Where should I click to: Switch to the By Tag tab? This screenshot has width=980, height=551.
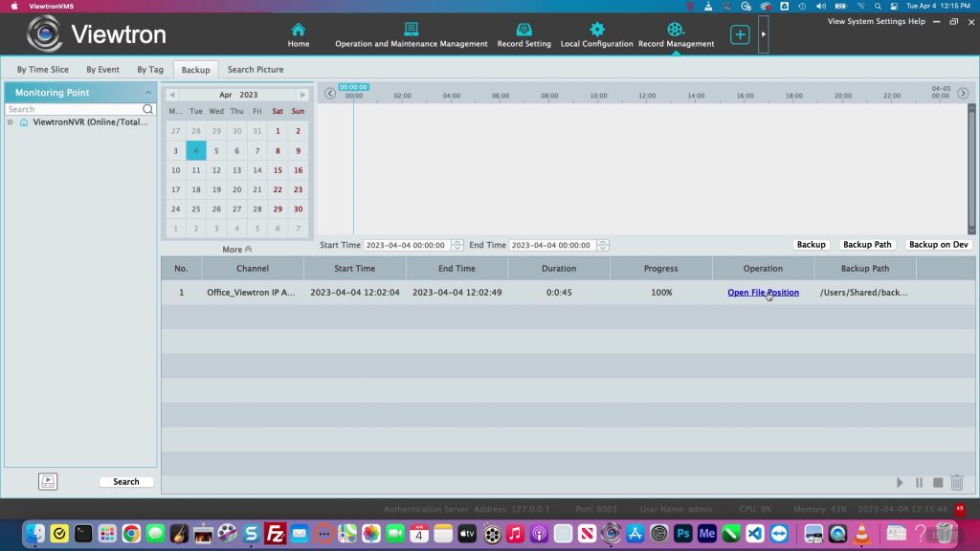pos(150,69)
